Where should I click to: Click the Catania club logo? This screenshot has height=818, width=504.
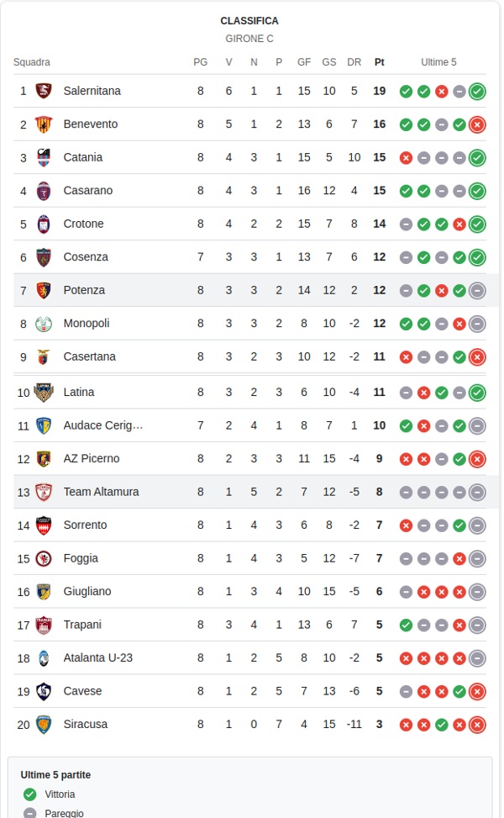coord(44,157)
